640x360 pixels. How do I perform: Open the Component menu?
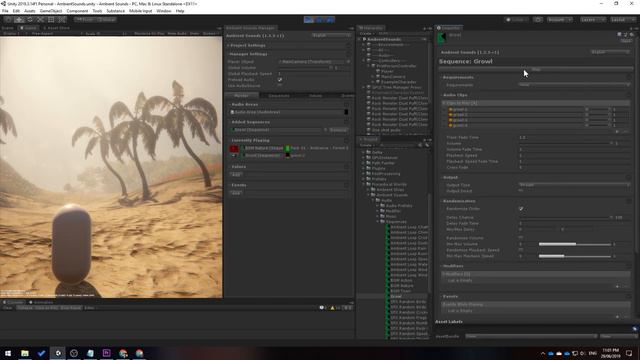[x=77, y=11]
